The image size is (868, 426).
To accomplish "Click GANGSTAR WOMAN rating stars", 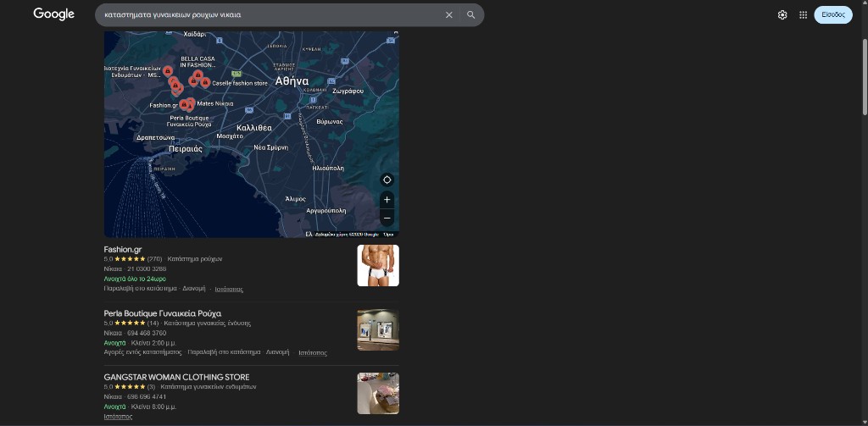I will point(130,387).
